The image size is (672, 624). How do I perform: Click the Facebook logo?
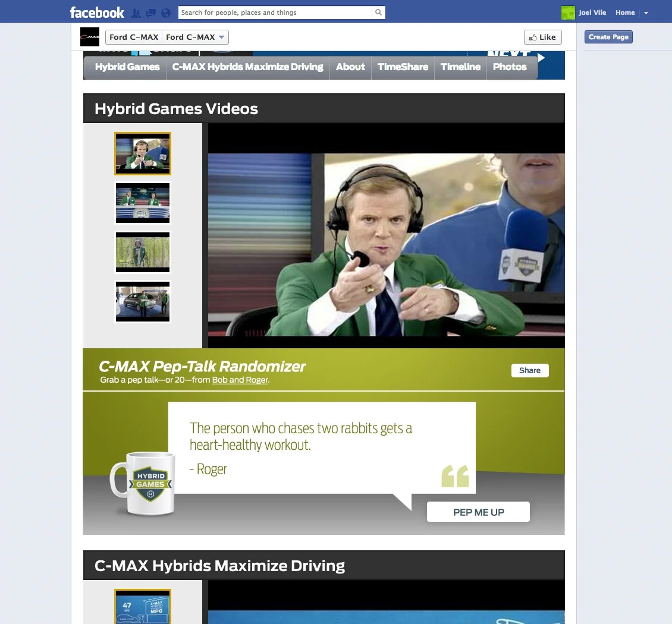coord(97,12)
